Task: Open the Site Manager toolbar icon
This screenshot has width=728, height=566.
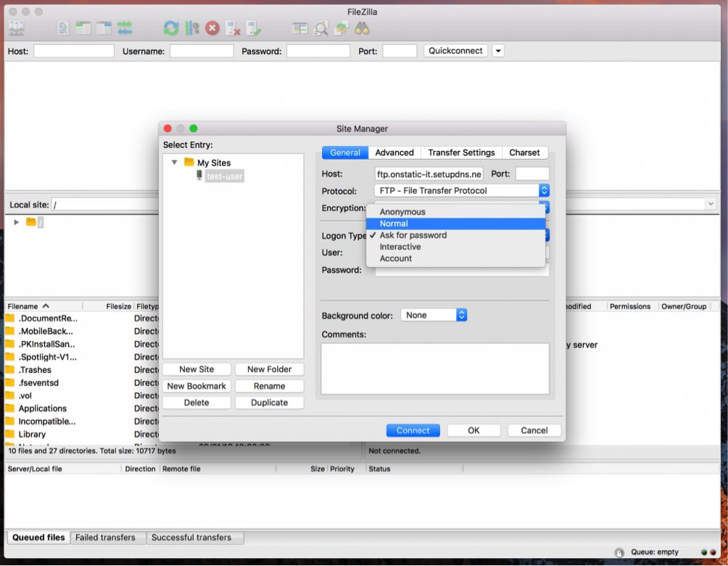Action: [x=17, y=29]
